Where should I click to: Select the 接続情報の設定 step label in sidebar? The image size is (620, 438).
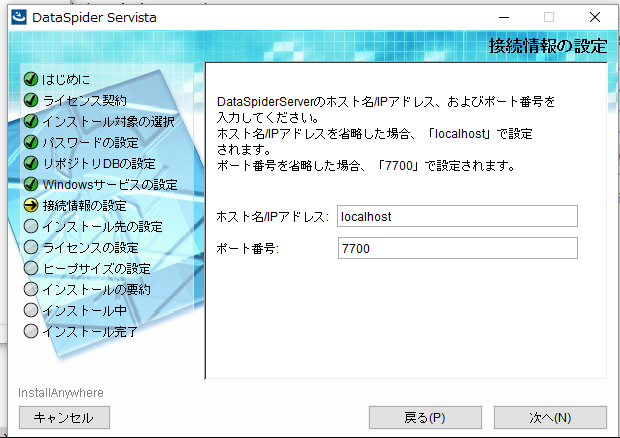[x=85, y=206]
